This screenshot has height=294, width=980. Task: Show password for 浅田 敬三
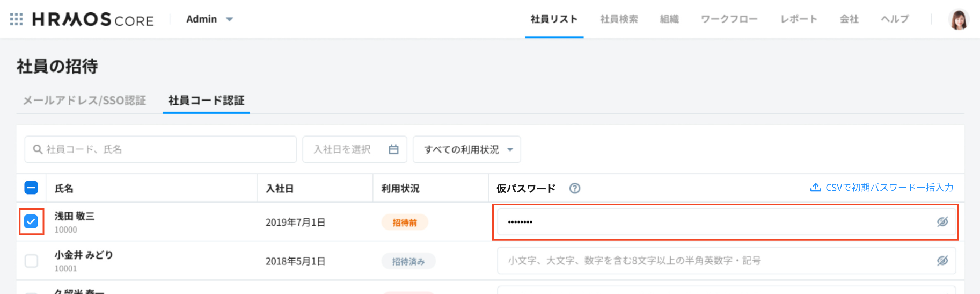(x=942, y=222)
